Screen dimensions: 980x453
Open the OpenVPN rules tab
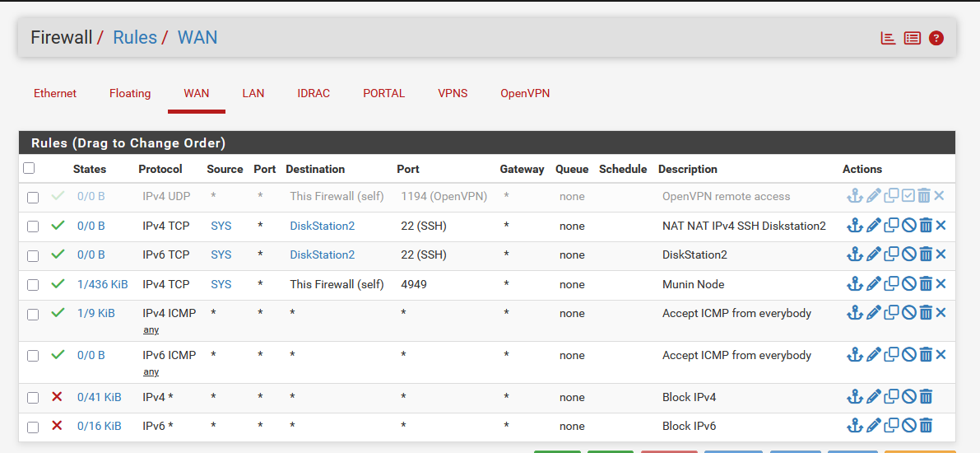point(525,94)
